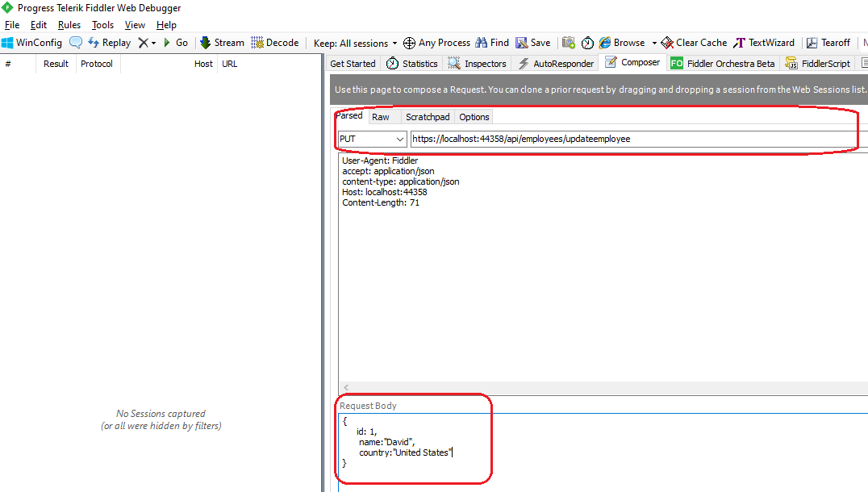
Task: Sort sessions by the Protocol column
Action: (97, 64)
